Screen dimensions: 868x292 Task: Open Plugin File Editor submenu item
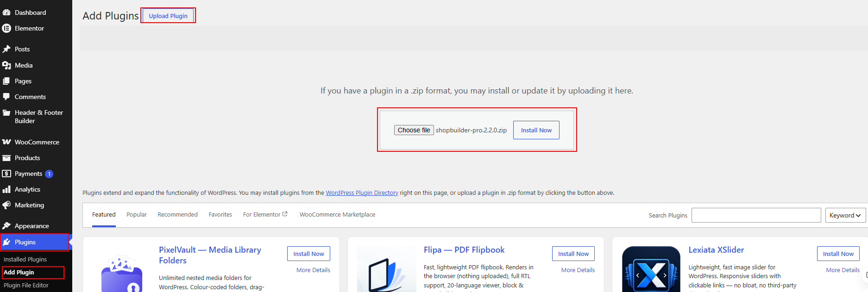pyautogui.click(x=26, y=285)
